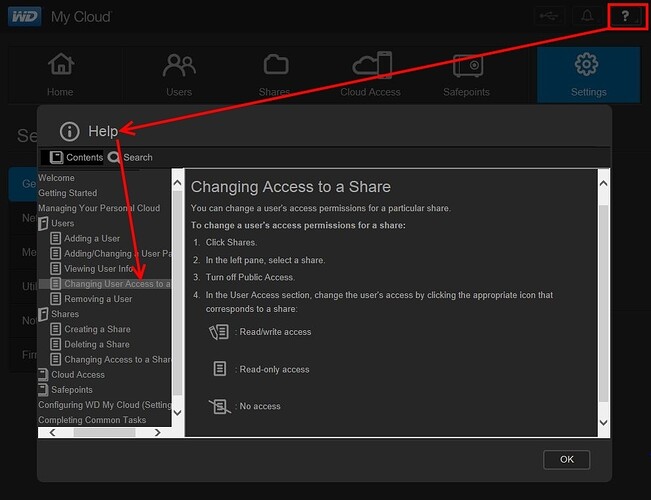Open the Welcome help topic
The image size is (651, 500).
click(x=56, y=178)
